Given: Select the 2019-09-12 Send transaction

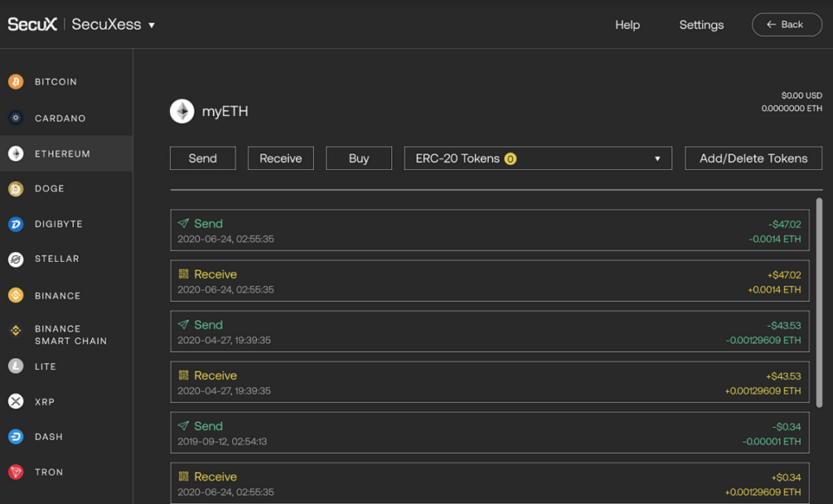Looking at the screenshot, I should click(488, 433).
